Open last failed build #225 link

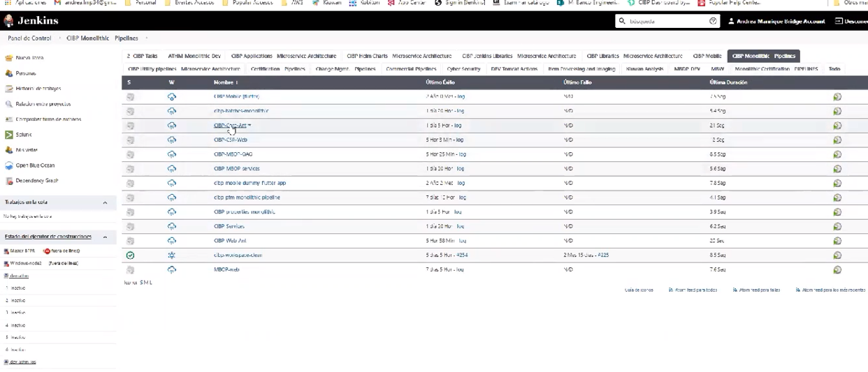[x=603, y=255]
